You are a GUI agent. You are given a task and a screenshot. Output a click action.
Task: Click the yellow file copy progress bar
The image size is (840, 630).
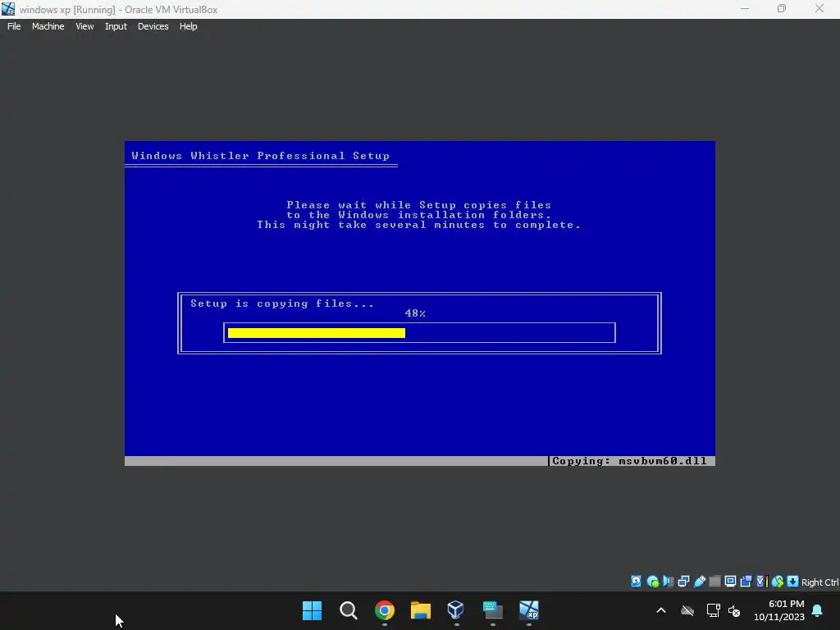pyautogui.click(x=317, y=333)
